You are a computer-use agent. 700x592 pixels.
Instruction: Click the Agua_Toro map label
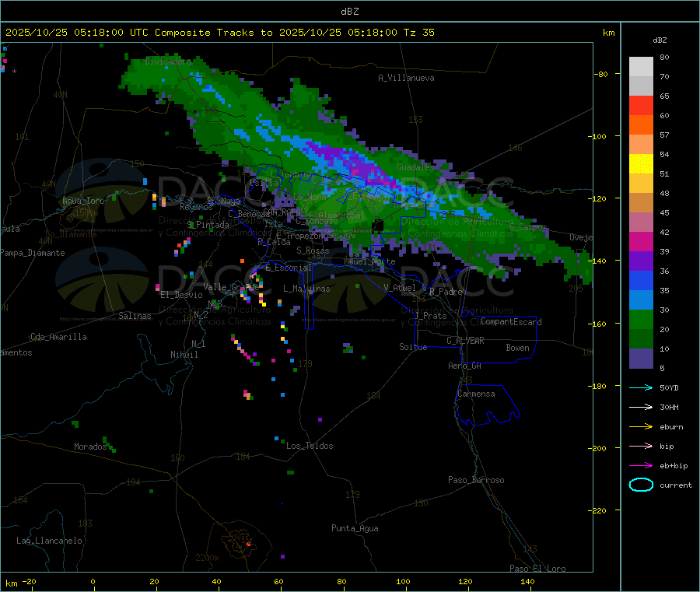(x=83, y=201)
